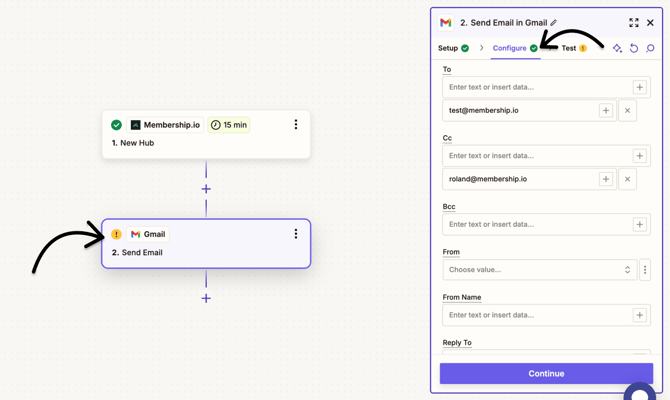Click the search magnifier icon in panel

(650, 48)
